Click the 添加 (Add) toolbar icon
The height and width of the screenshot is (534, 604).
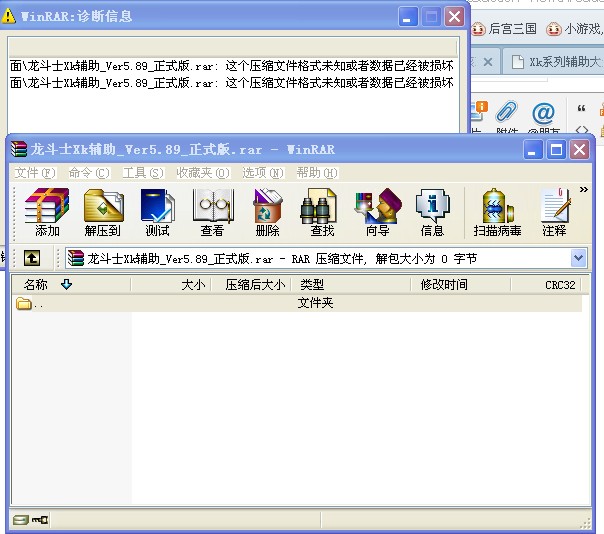tap(47, 212)
